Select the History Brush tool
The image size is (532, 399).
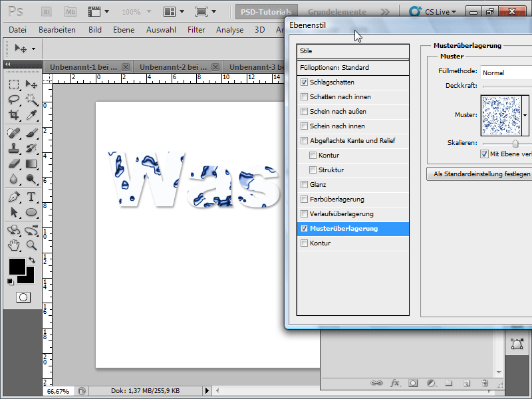coord(31,148)
